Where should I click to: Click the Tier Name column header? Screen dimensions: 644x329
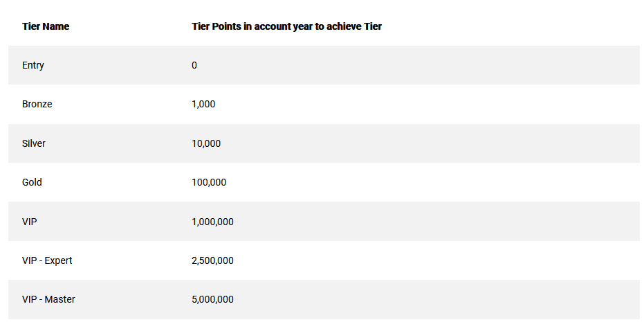click(46, 26)
